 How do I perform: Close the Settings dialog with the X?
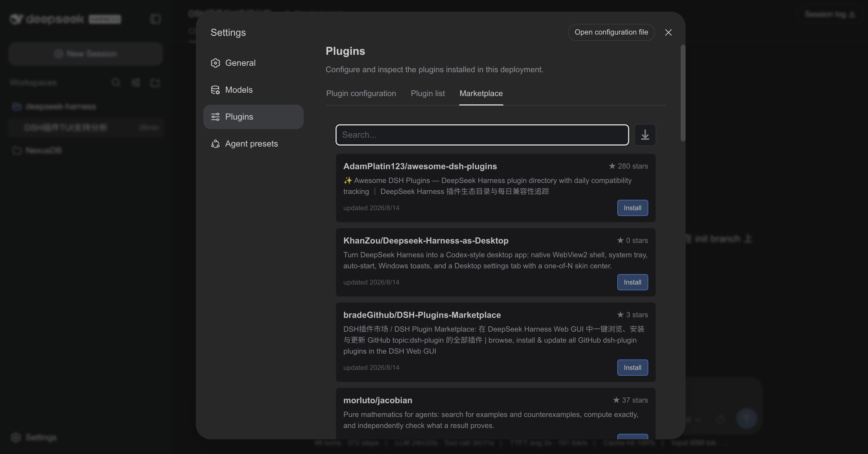[668, 32]
